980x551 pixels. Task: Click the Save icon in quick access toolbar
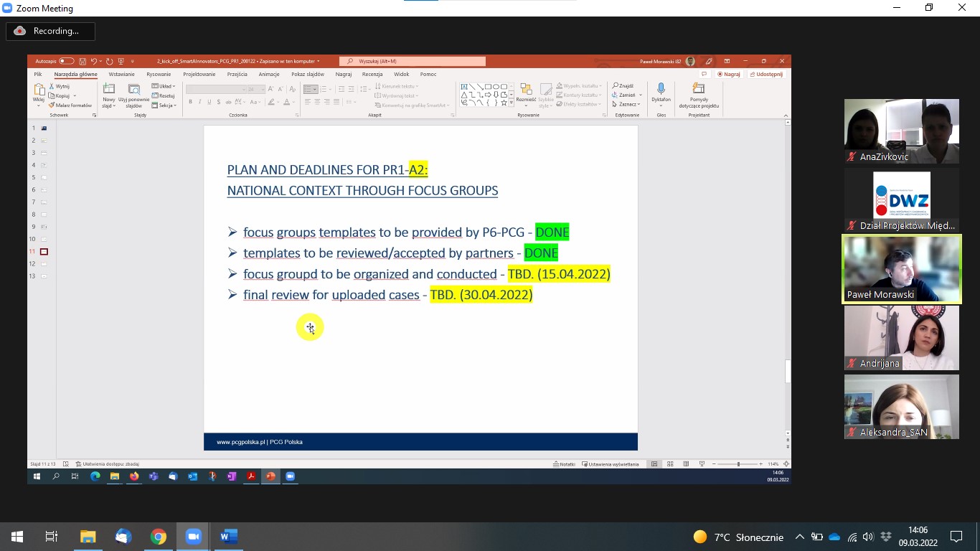pos(83,61)
